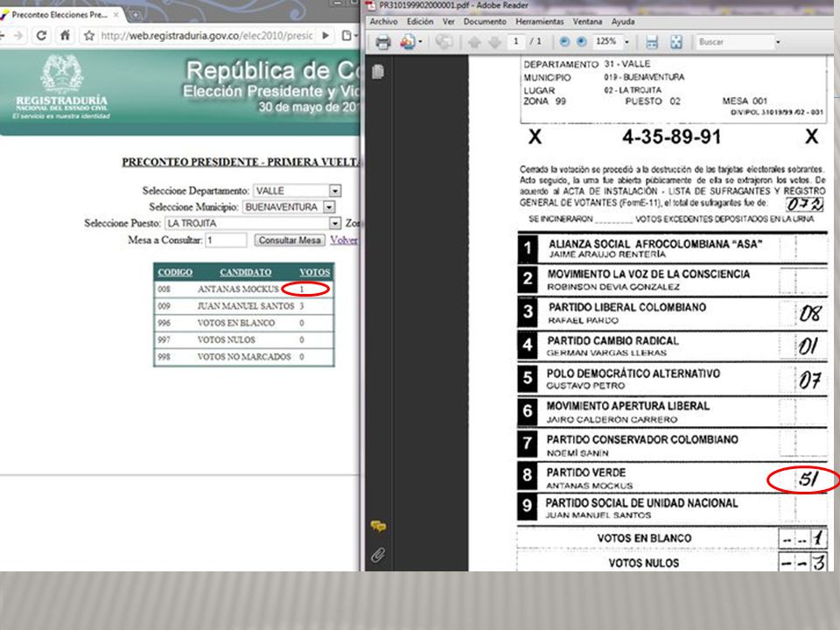Click the zoom in icon in Reader
The width and height of the screenshot is (840, 630).
[x=582, y=41]
